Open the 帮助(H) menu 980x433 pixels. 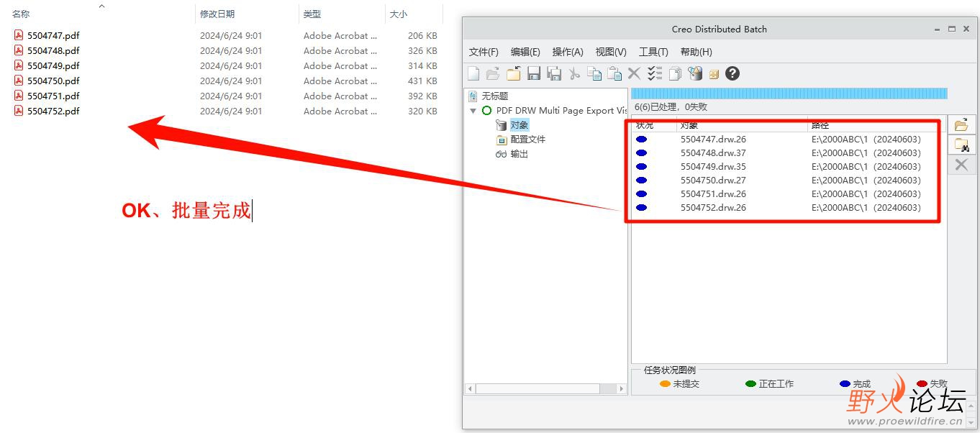click(x=696, y=52)
